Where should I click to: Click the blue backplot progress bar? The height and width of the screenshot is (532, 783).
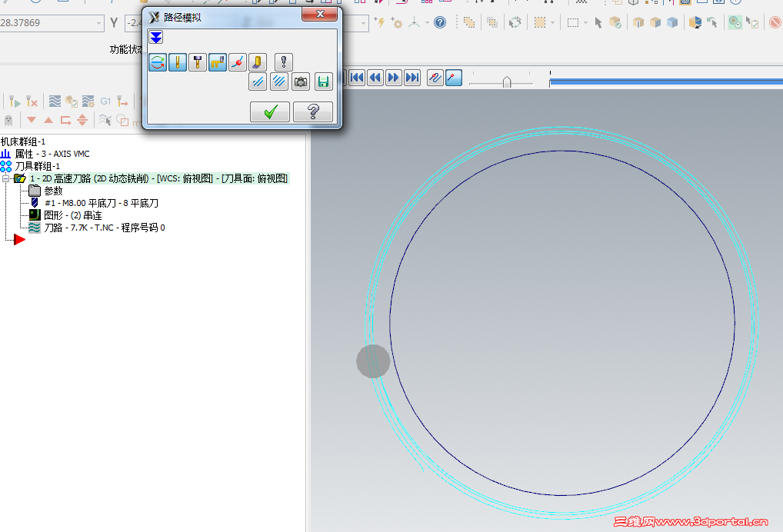(x=665, y=81)
